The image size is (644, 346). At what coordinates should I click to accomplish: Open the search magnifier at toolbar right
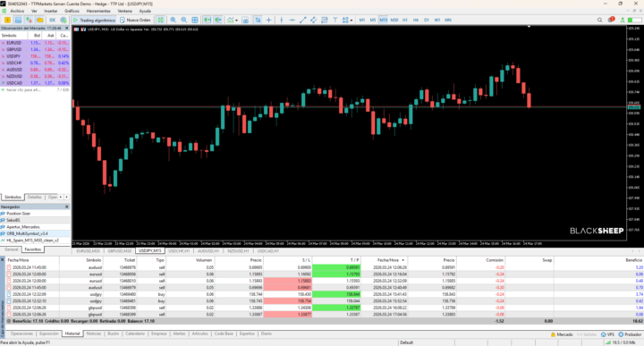(599, 20)
